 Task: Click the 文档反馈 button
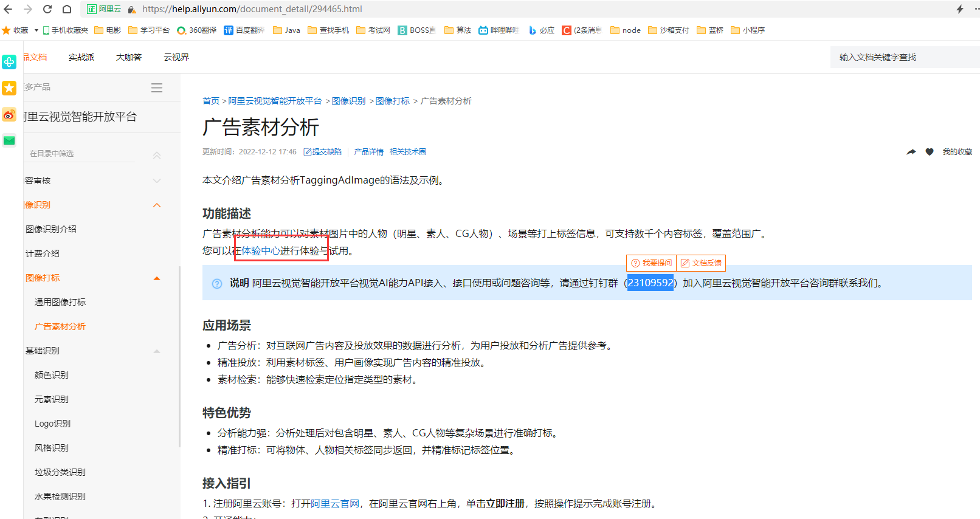(x=701, y=263)
